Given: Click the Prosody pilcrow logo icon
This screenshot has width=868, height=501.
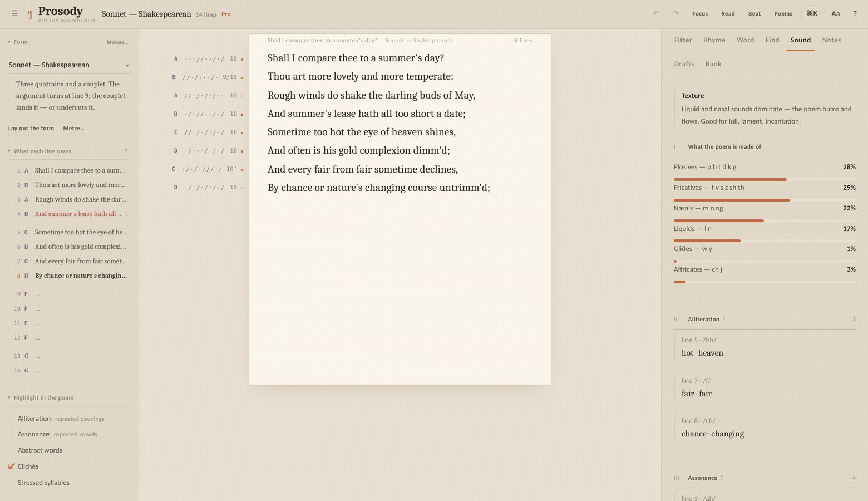Looking at the screenshot, I should [30, 14].
